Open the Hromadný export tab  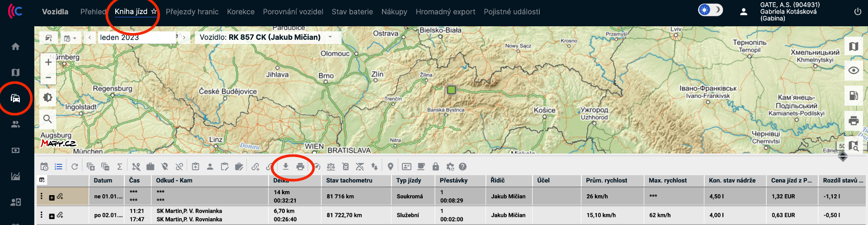445,12
